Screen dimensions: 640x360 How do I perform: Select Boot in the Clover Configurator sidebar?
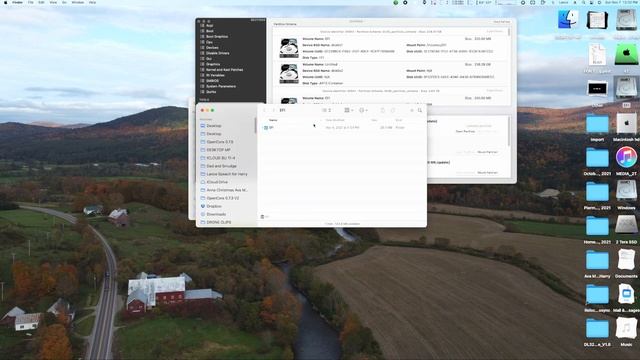pyautogui.click(x=209, y=31)
